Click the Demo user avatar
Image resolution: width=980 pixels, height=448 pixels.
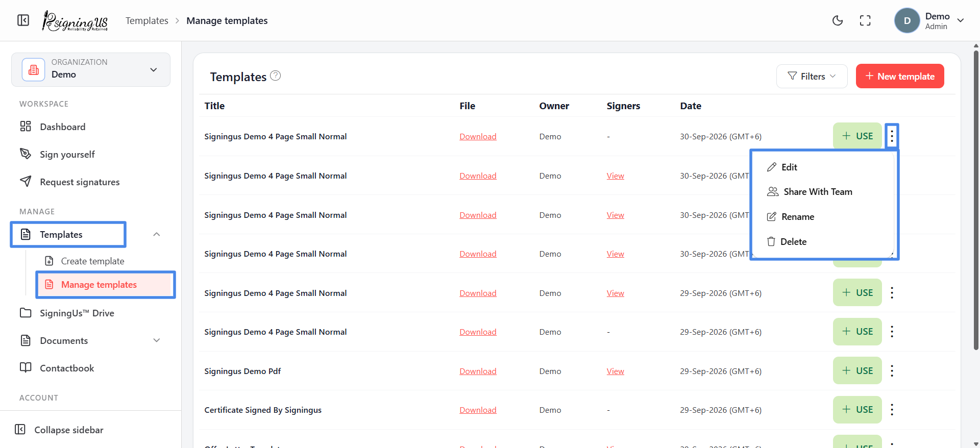coord(907,20)
